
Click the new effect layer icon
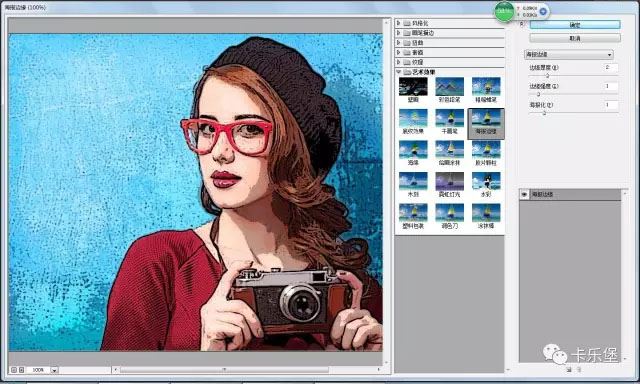tap(569, 370)
